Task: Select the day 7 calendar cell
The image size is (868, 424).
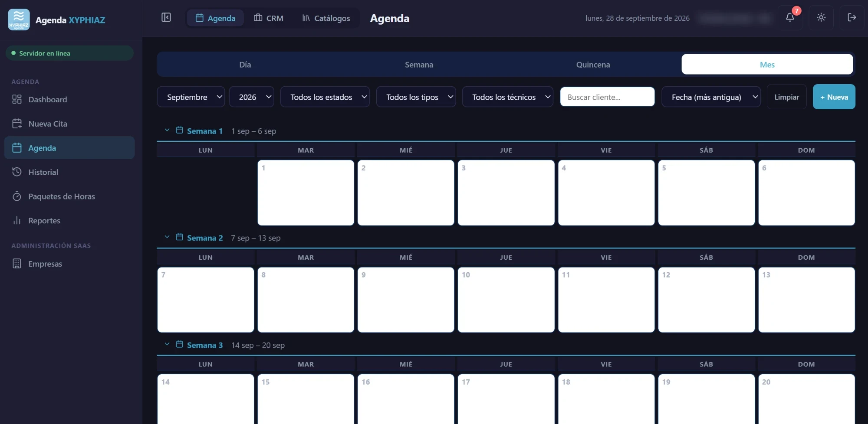Action: click(206, 300)
